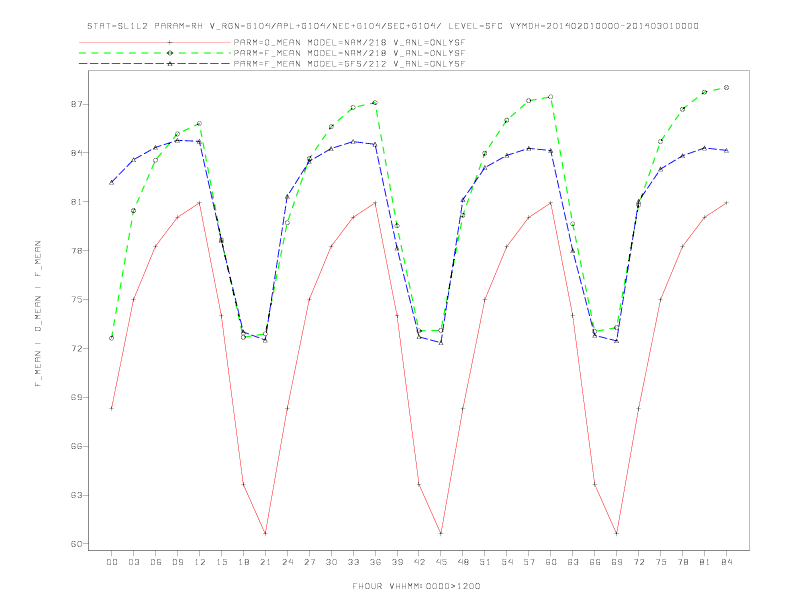This screenshot has height=612, width=792.
Task: Click the green dashed legend line sample
Action: coord(155,53)
